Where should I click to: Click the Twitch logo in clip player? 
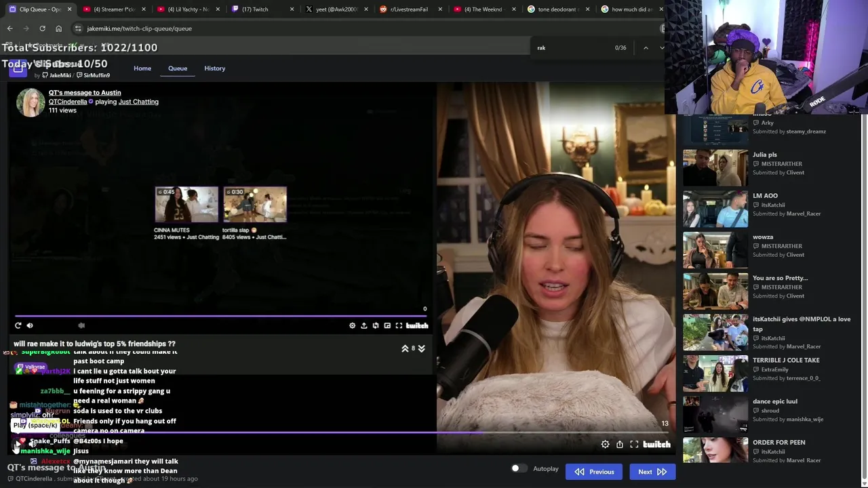417,326
